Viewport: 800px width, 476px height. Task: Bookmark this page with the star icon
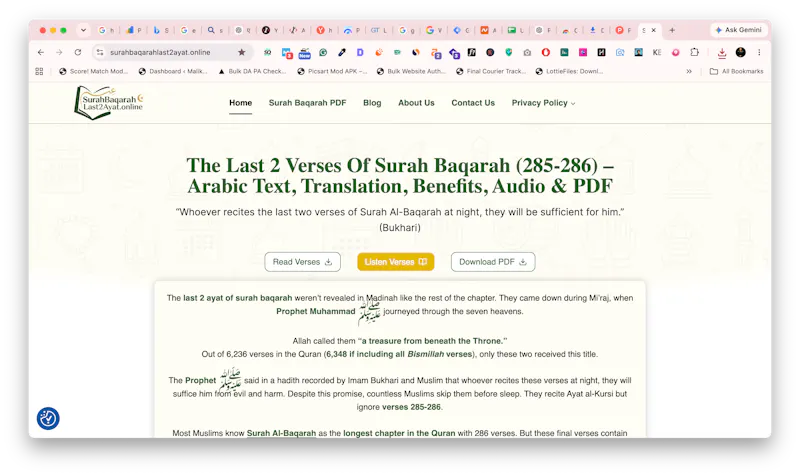click(242, 52)
